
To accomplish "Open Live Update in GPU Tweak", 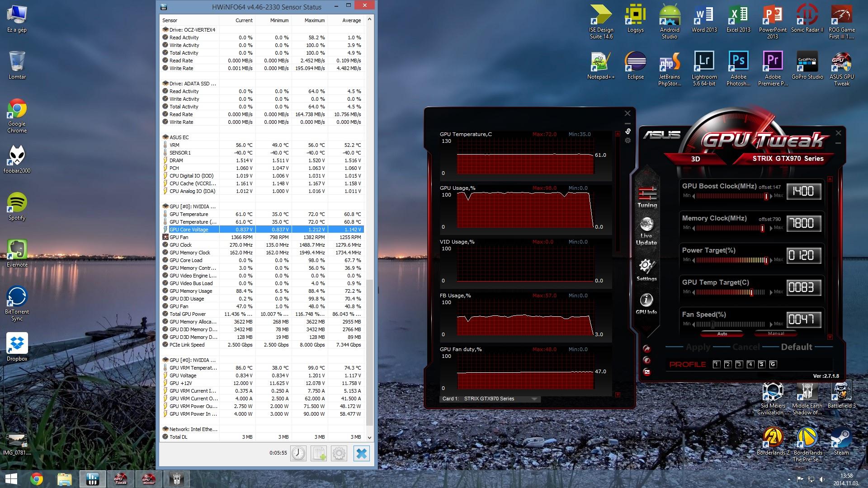I will [x=646, y=231].
